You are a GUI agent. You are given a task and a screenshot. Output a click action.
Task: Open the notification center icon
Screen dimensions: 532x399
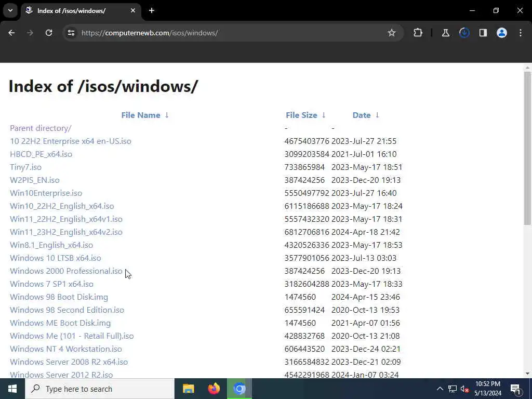click(x=516, y=389)
